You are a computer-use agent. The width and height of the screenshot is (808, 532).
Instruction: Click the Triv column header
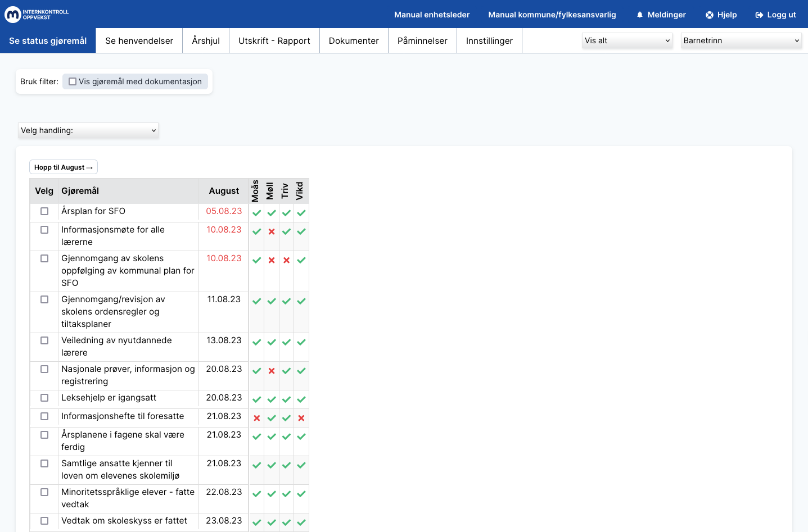click(285, 191)
